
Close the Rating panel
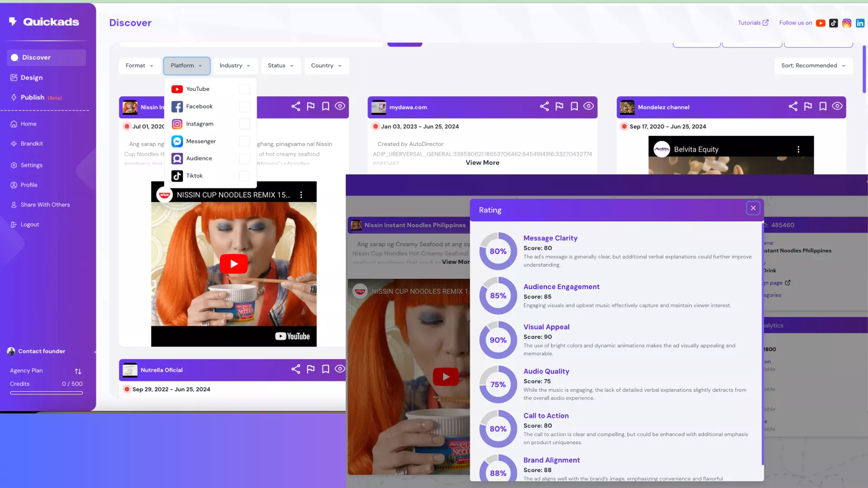pyautogui.click(x=753, y=208)
